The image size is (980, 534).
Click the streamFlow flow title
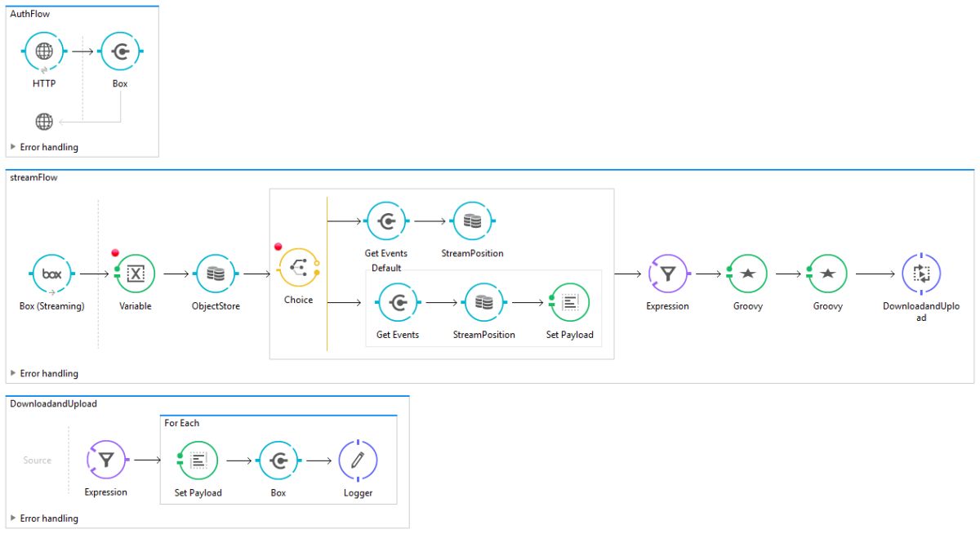click(x=33, y=177)
